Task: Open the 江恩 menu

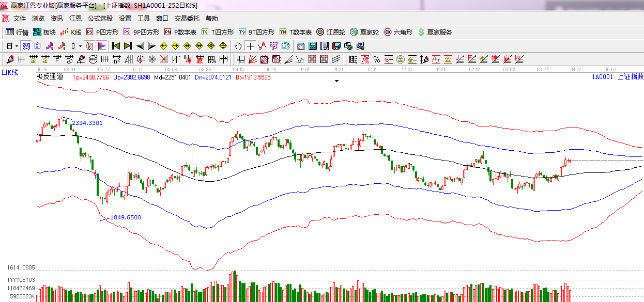Action: pyautogui.click(x=75, y=18)
